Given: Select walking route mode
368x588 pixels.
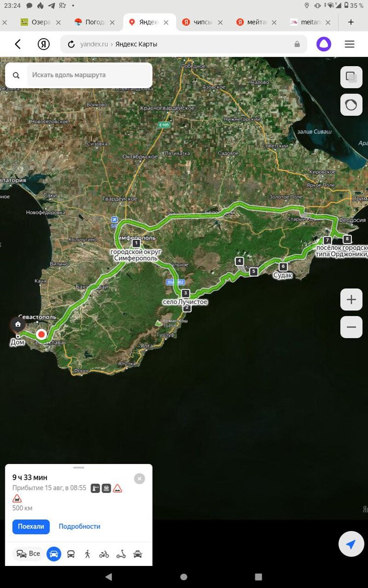Looking at the screenshot, I should pyautogui.click(x=87, y=554).
